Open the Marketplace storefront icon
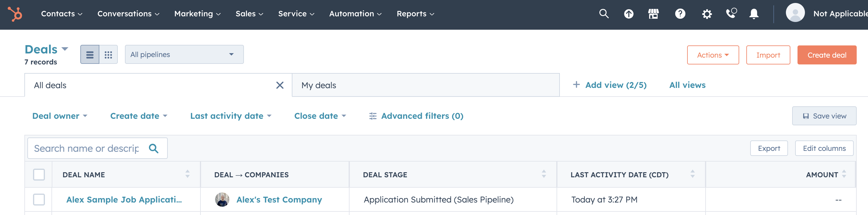This screenshot has height=215, width=868. coord(653,14)
